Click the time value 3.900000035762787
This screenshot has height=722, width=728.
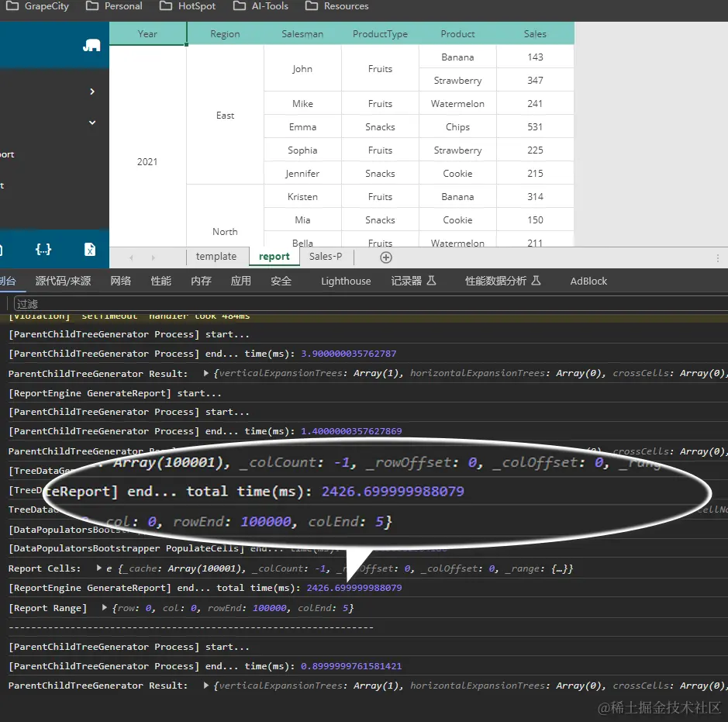point(349,354)
